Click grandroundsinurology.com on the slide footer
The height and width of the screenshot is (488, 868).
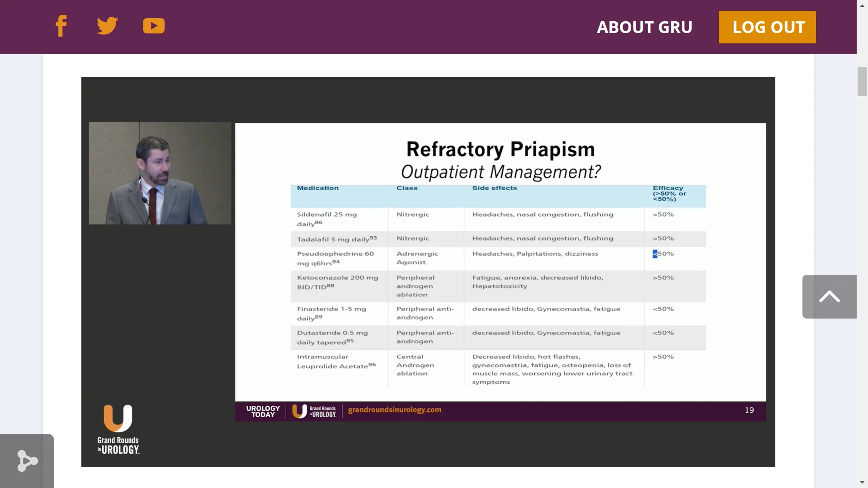(x=394, y=410)
